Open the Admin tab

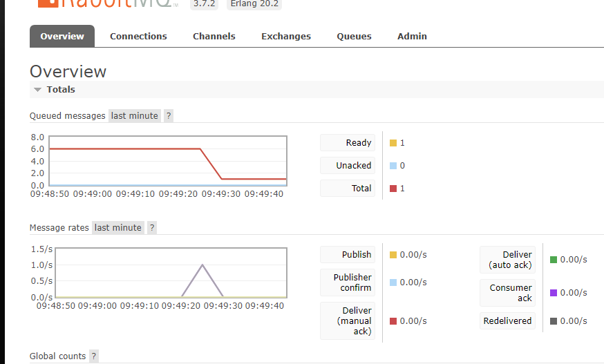click(412, 36)
